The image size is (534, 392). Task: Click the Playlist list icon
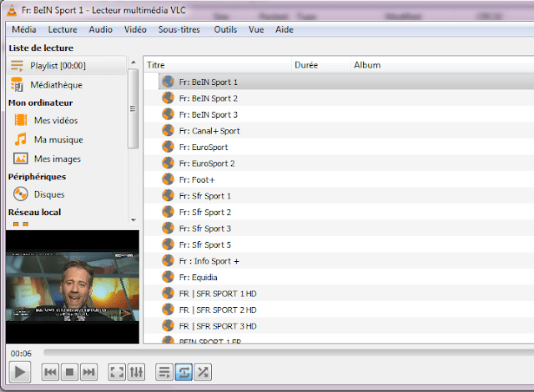(17, 65)
